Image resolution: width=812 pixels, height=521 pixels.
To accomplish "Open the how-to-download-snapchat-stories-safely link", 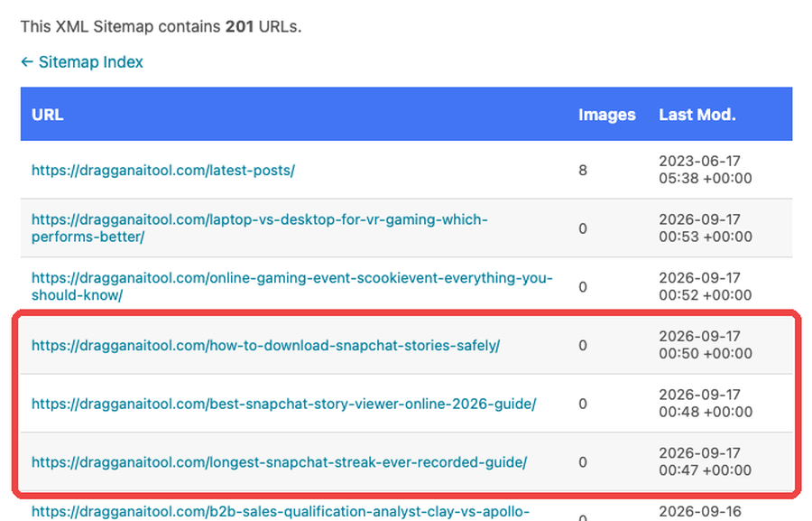I will click(x=265, y=345).
